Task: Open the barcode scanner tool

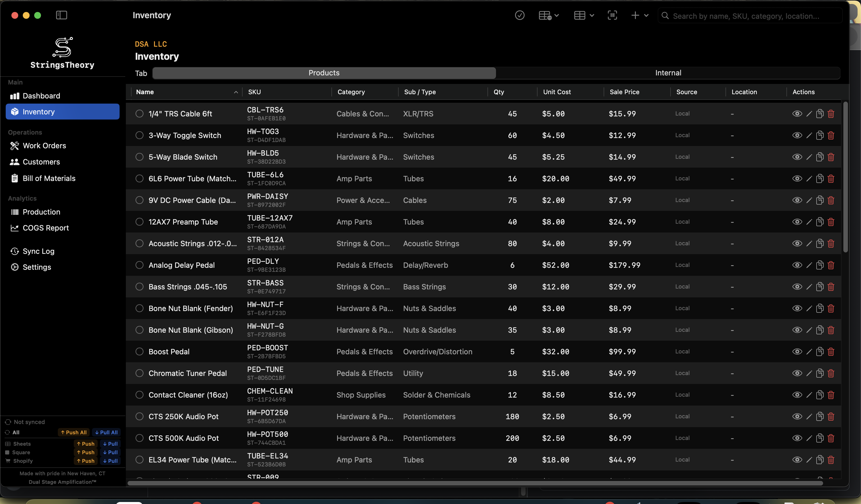Action: (612, 15)
